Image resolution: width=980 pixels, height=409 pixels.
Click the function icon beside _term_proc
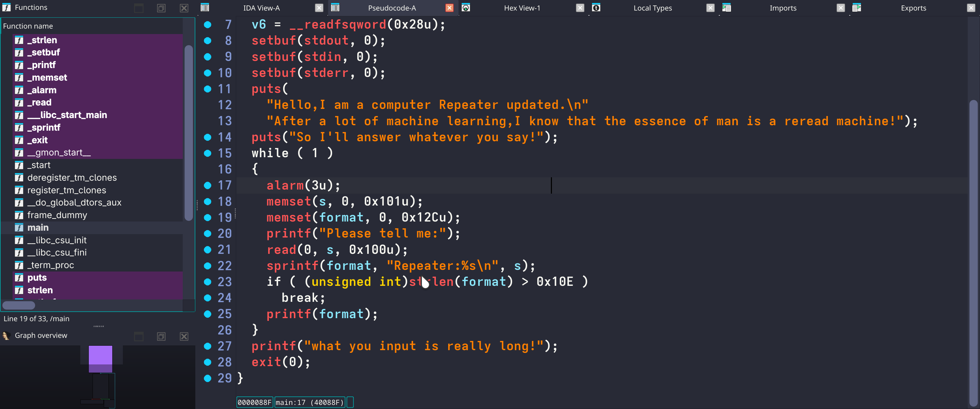(x=19, y=265)
